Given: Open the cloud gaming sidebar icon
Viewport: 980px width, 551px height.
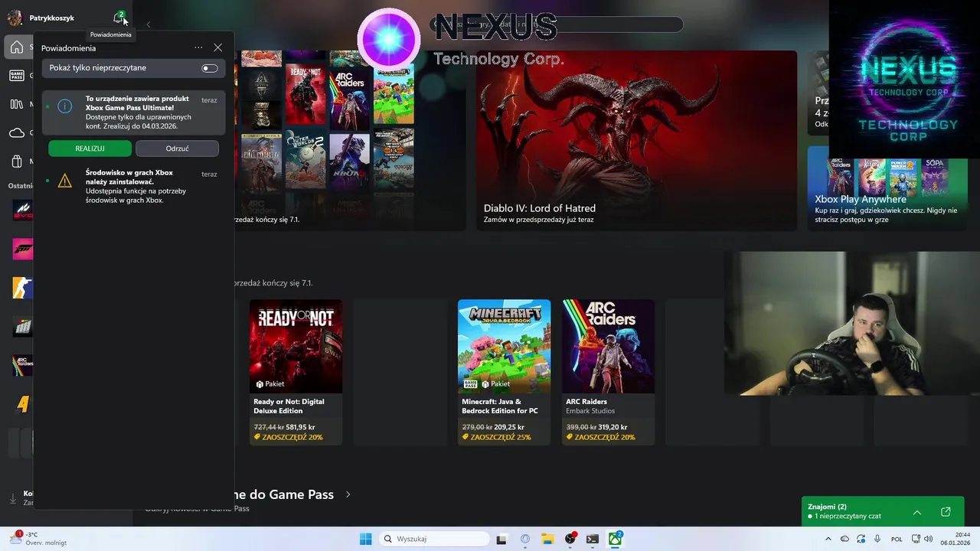Looking at the screenshot, I should (16, 132).
